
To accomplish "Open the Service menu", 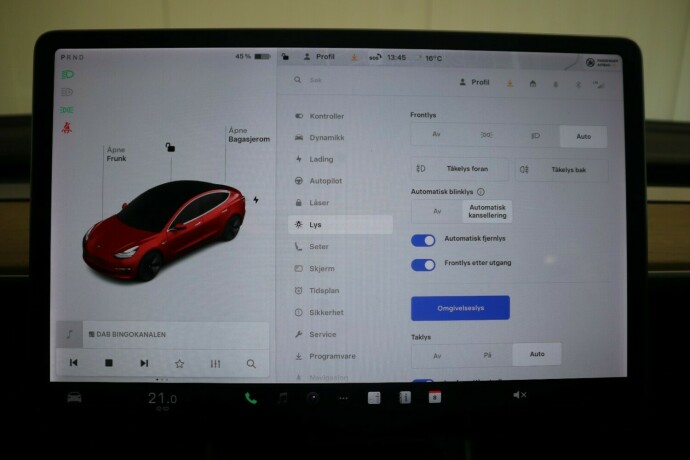I will pos(316,335).
